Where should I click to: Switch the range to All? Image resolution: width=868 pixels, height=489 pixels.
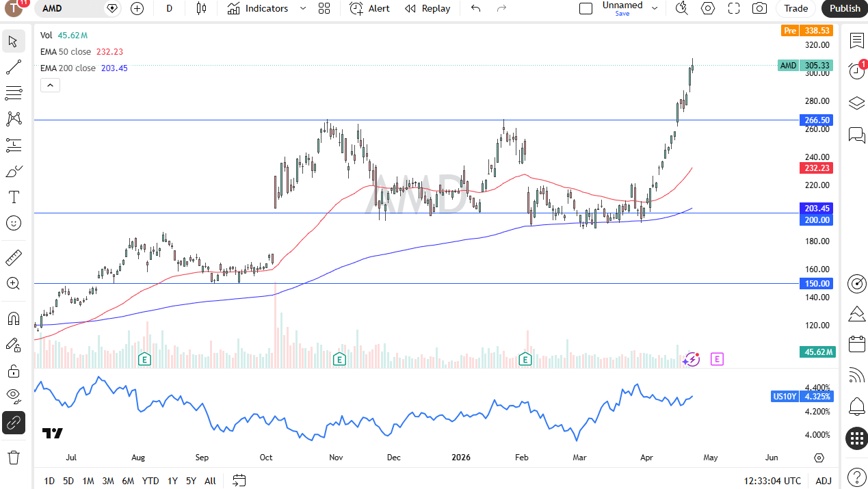(x=211, y=481)
